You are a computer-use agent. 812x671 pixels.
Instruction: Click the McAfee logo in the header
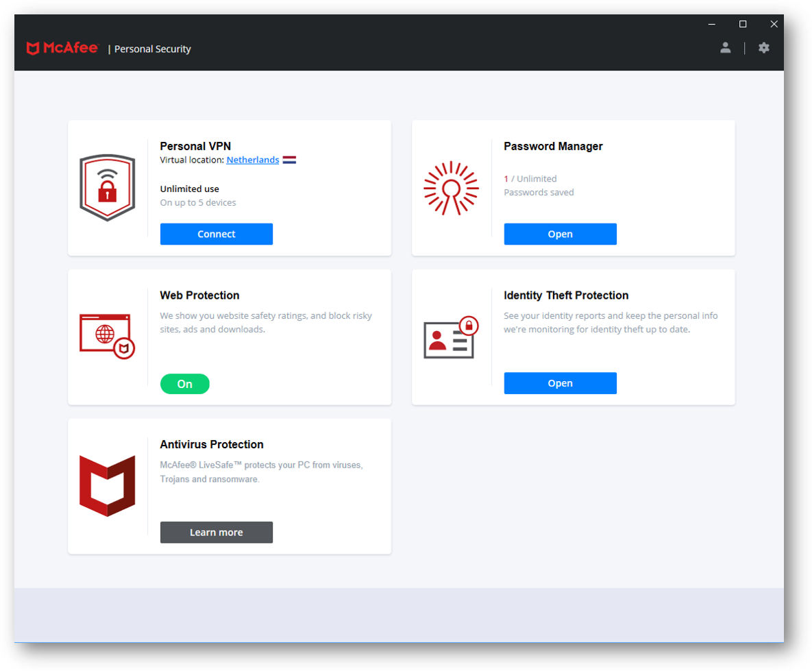click(x=62, y=48)
